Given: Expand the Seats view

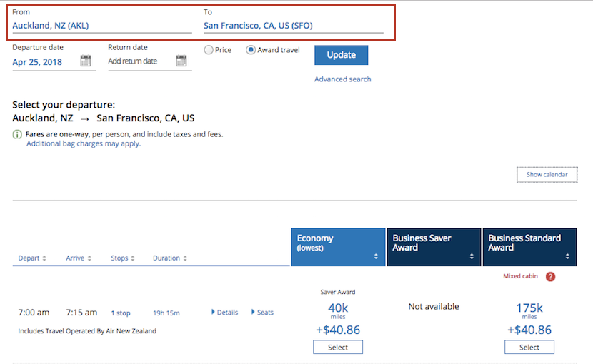Looking at the screenshot, I should pyautogui.click(x=262, y=313).
